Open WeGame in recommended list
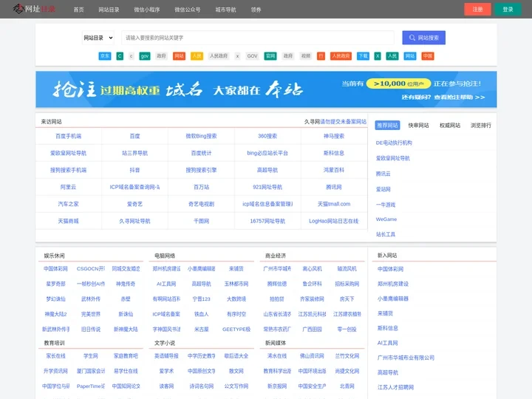Image resolution: width=532 pixels, height=399 pixels. [x=386, y=219]
